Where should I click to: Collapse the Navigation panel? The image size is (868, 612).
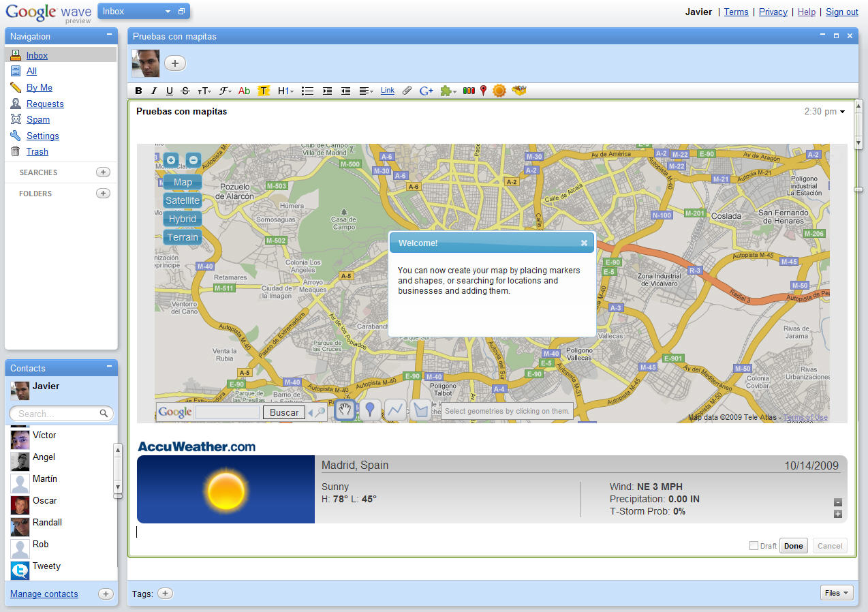point(110,35)
